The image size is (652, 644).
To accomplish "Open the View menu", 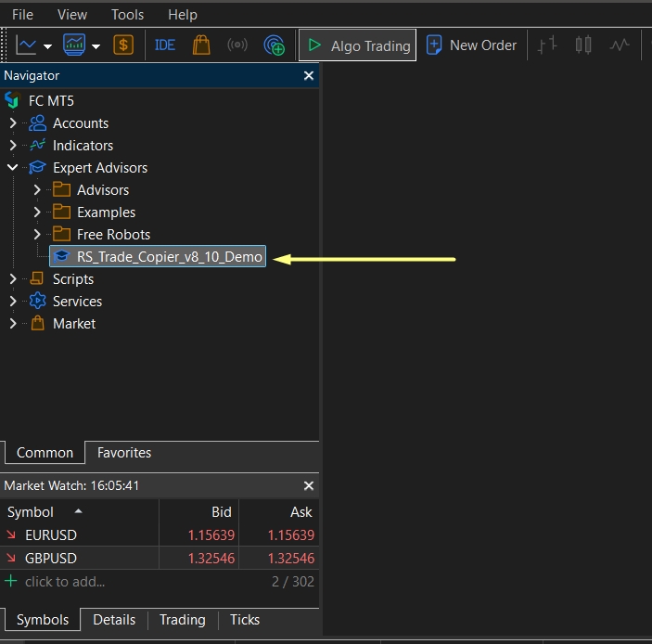I will (x=72, y=15).
